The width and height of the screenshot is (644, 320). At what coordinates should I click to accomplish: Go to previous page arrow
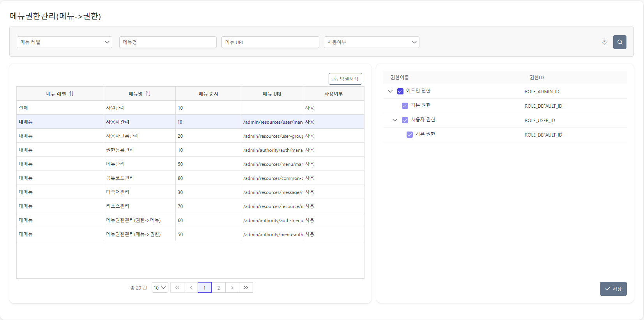pos(191,288)
